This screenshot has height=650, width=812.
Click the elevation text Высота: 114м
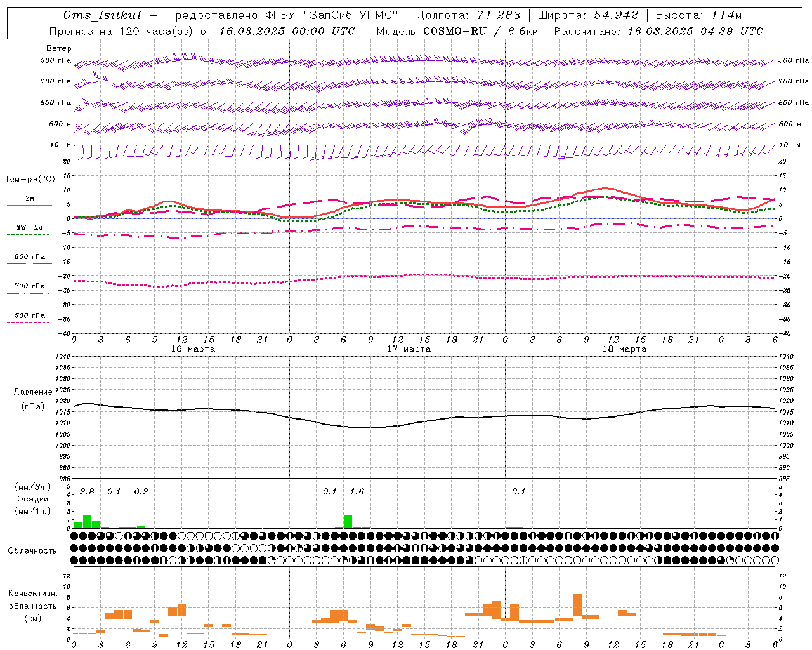click(698, 15)
